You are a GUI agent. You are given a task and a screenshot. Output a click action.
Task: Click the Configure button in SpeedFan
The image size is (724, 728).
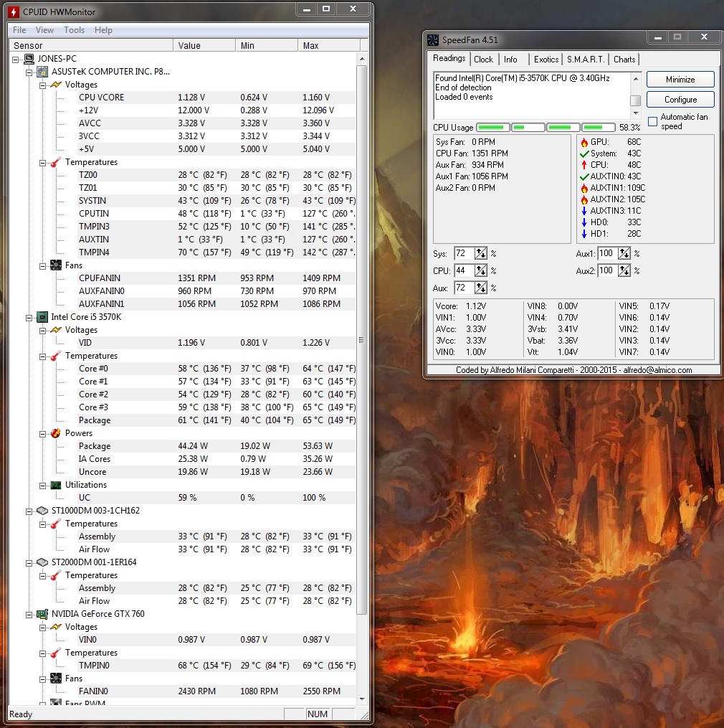click(x=680, y=100)
